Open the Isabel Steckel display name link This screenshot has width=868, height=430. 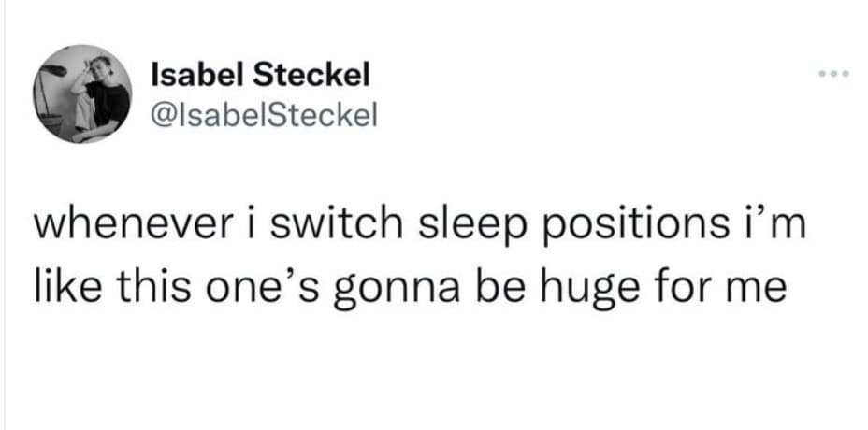260,72
